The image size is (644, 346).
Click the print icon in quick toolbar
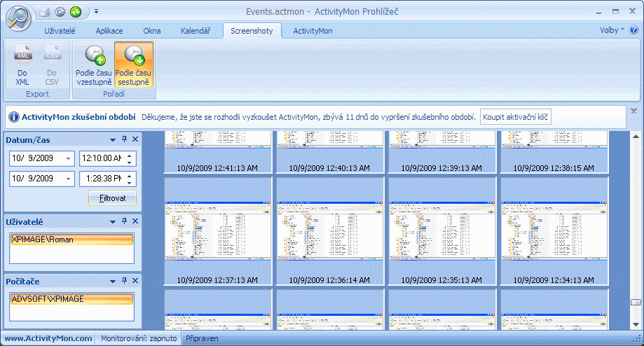45,12
